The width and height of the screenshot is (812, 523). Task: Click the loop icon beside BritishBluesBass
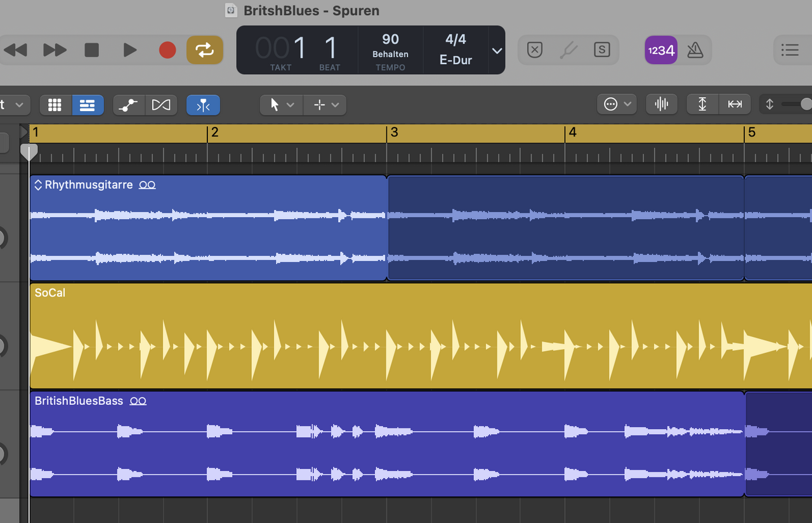coord(138,401)
